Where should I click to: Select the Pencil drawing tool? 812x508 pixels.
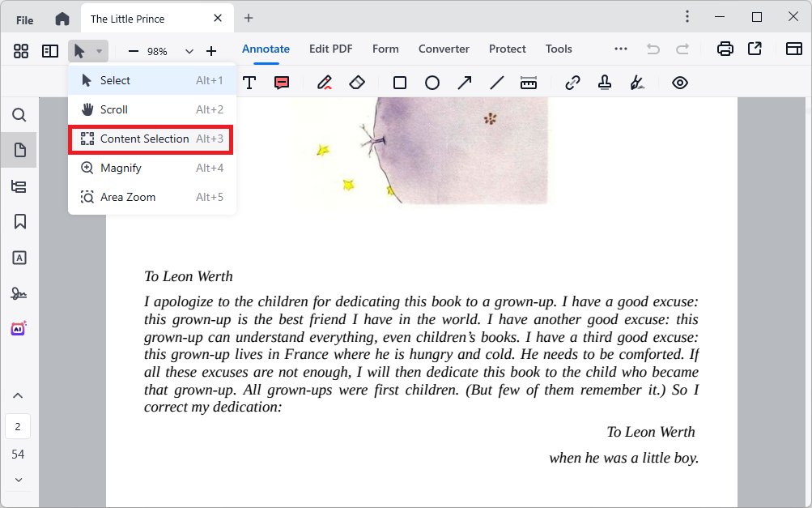[323, 82]
